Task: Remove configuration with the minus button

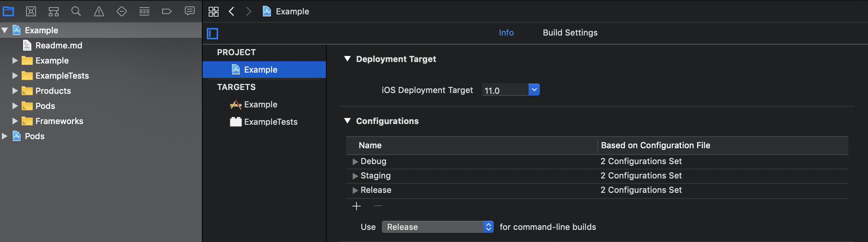Action: pos(378,206)
